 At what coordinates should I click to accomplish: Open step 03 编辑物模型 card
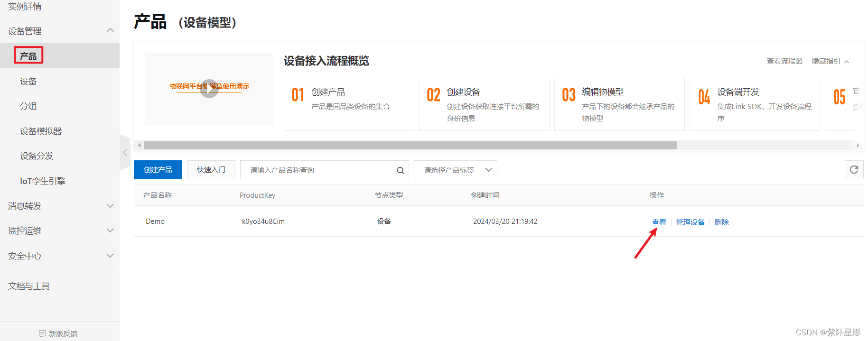(619, 104)
